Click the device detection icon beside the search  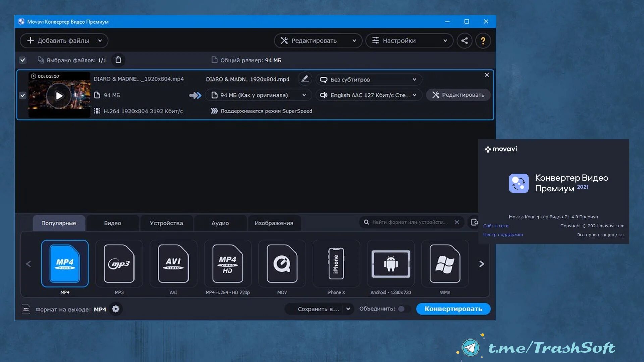474,222
